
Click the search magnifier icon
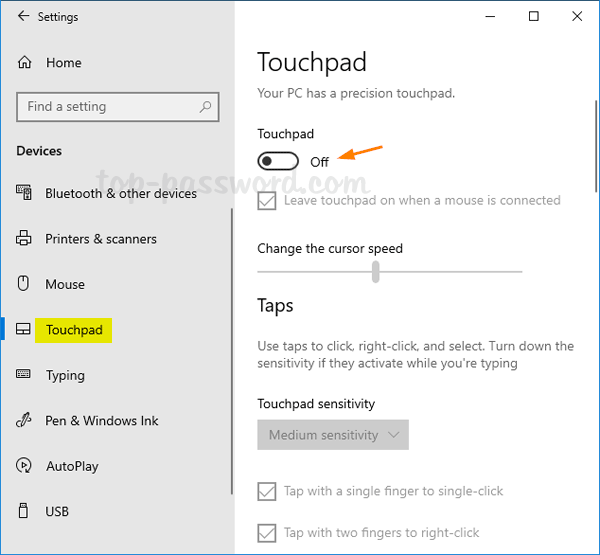click(x=206, y=107)
